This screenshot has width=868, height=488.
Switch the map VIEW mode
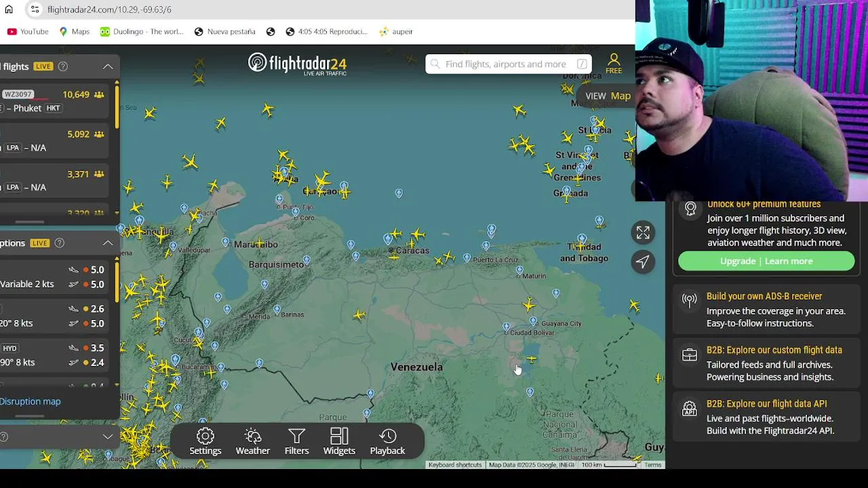pos(608,96)
